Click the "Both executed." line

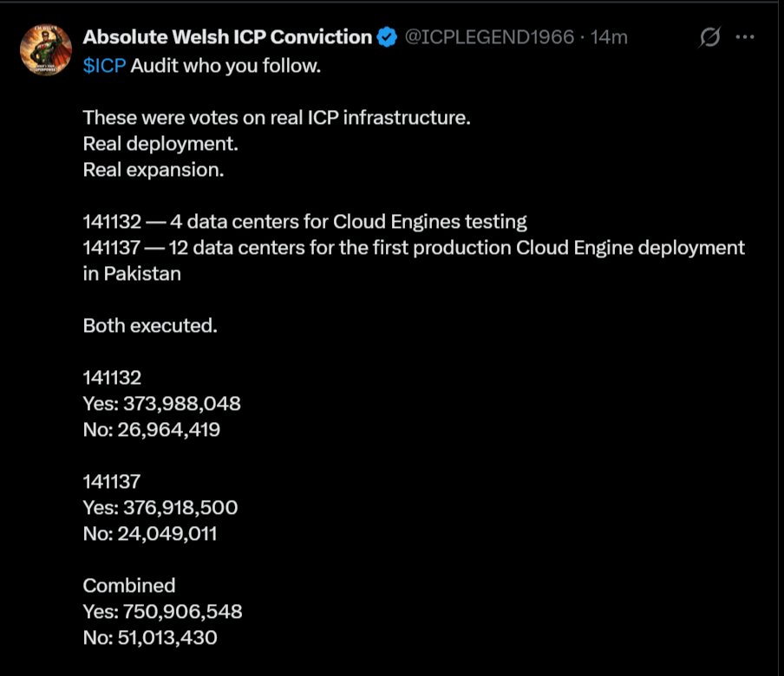point(150,326)
